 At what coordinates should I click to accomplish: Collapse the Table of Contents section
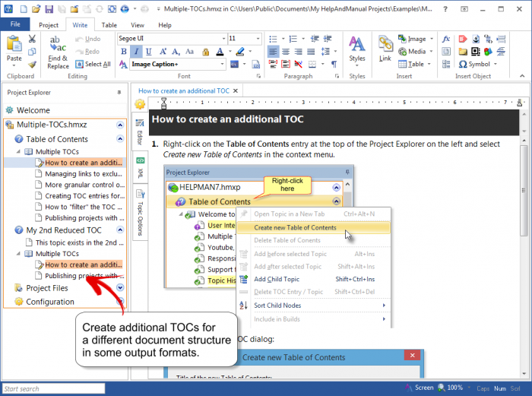(120, 139)
